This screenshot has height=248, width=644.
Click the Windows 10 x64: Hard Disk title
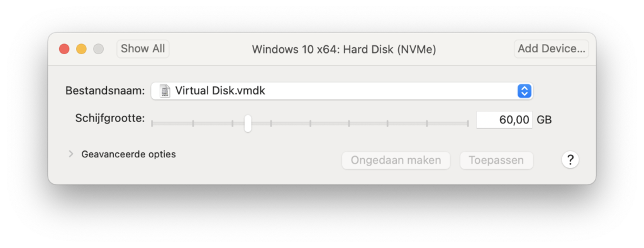[344, 49]
